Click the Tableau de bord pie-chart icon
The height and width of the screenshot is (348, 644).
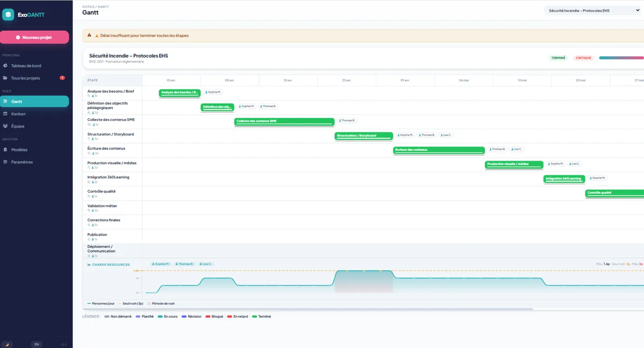pos(6,66)
